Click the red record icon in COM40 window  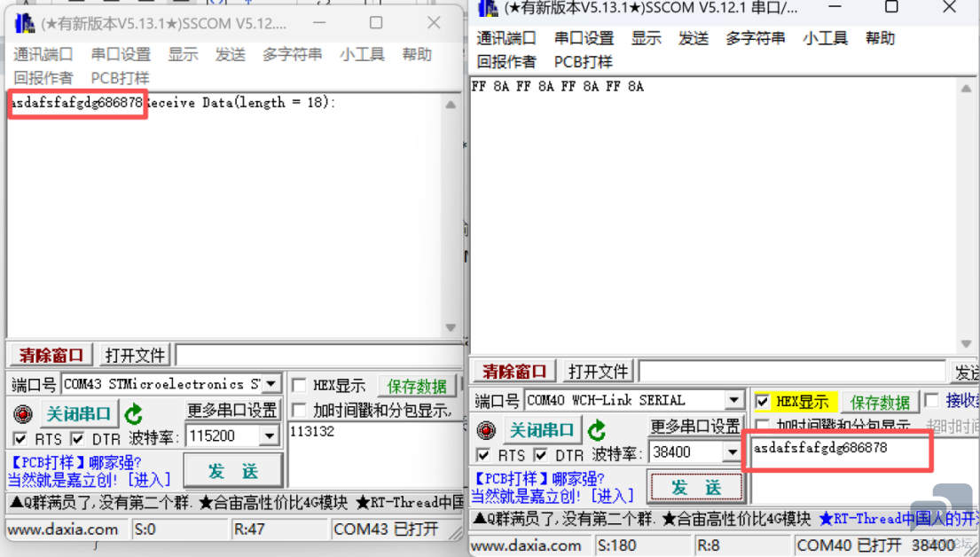[486, 430]
